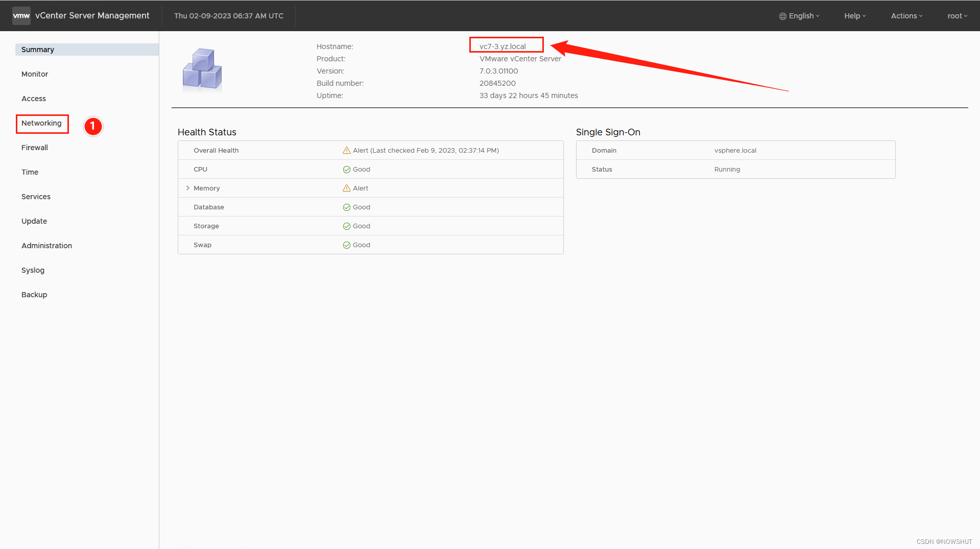Click the Database row label
Screen dimensions: 980x549
(208, 207)
